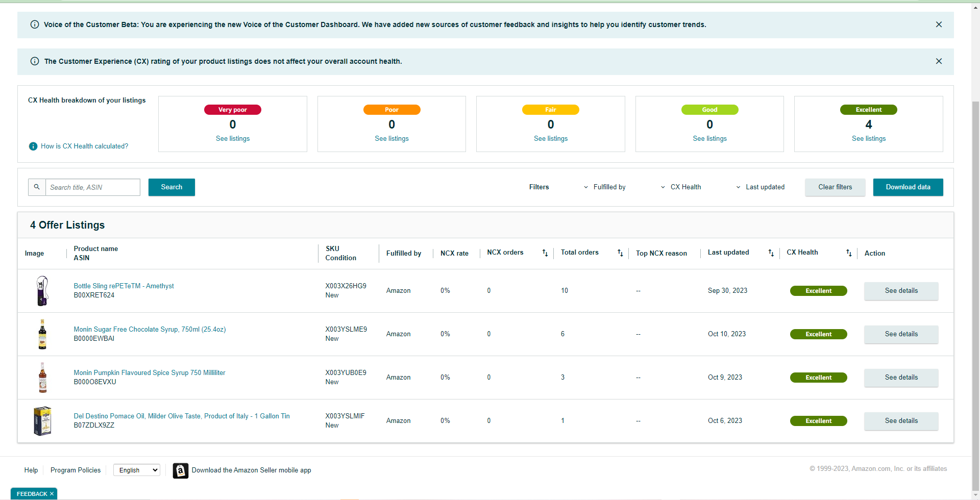Focus the Search title, ASIN field

pyautogui.click(x=93, y=187)
